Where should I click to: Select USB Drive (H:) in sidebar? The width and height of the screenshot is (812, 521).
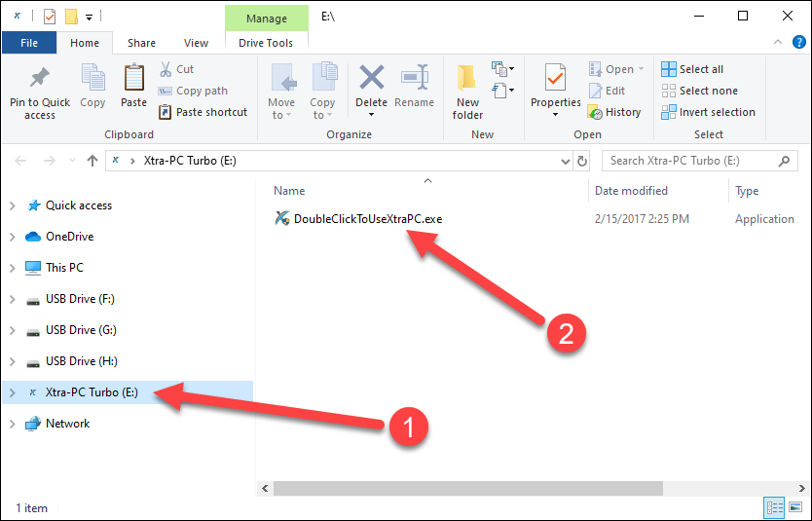click(82, 361)
